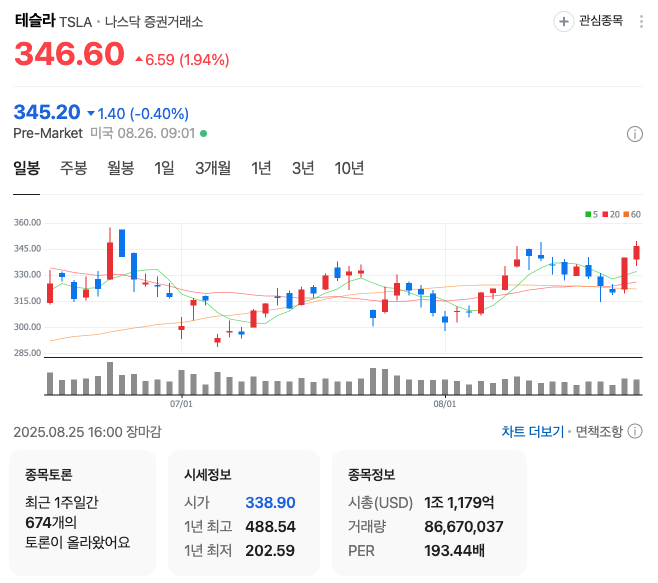658x583 pixels.
Task: Click the 193.44배 PER value
Action: click(x=454, y=551)
